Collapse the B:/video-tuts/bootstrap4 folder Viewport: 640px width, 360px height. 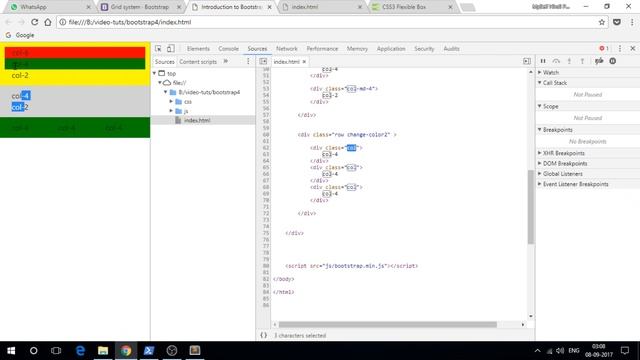pyautogui.click(x=166, y=92)
